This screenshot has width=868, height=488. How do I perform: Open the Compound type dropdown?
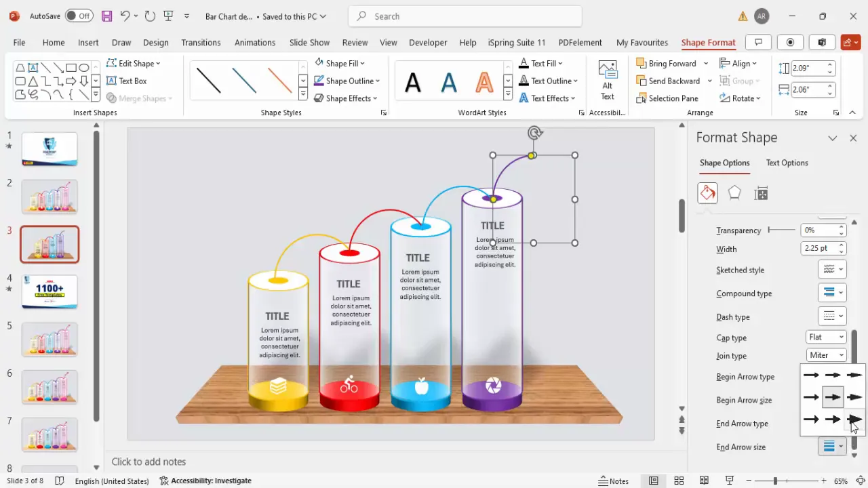coord(832,293)
